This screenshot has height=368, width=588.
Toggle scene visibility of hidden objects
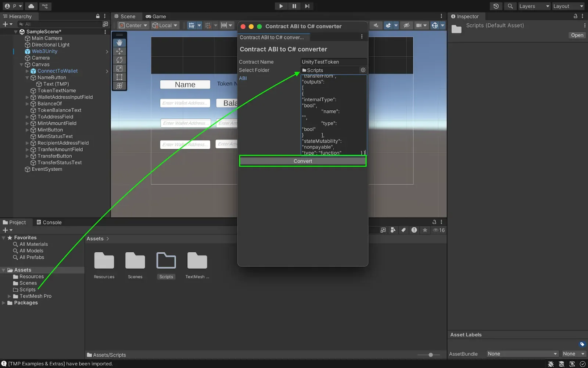(x=406, y=25)
